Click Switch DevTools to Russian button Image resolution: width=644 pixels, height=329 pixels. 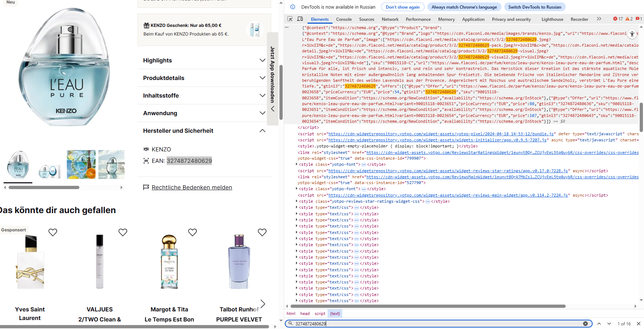tap(534, 7)
